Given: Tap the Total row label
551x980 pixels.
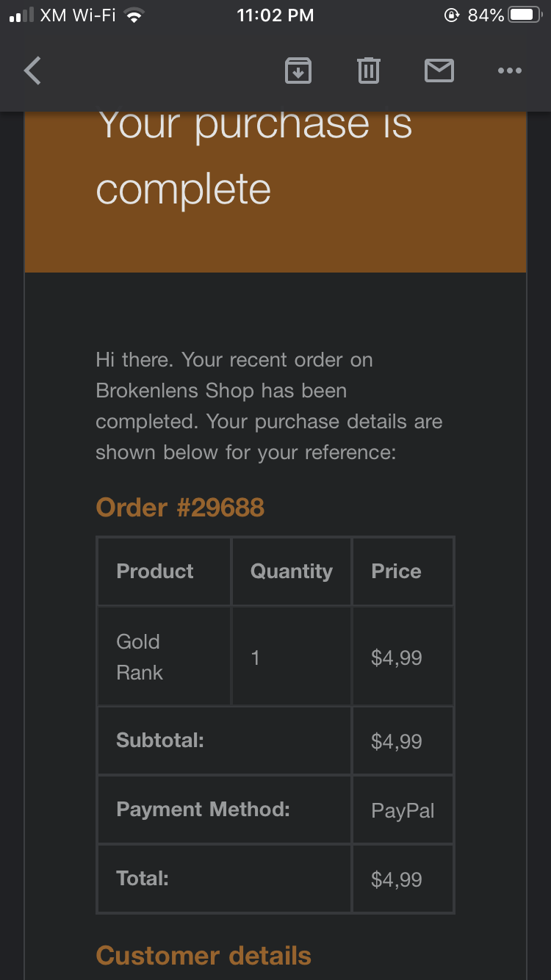Looking at the screenshot, I should point(143,878).
